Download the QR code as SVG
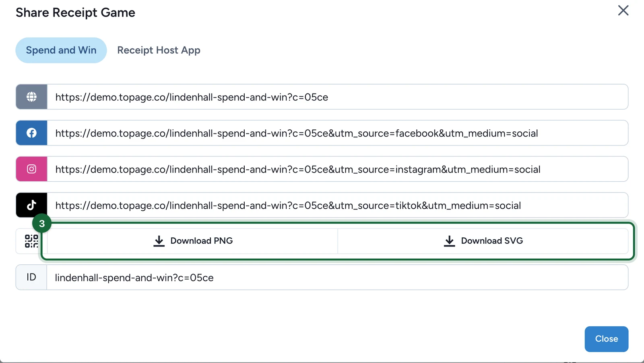Viewport: 644px width, 363px height. pos(483,241)
